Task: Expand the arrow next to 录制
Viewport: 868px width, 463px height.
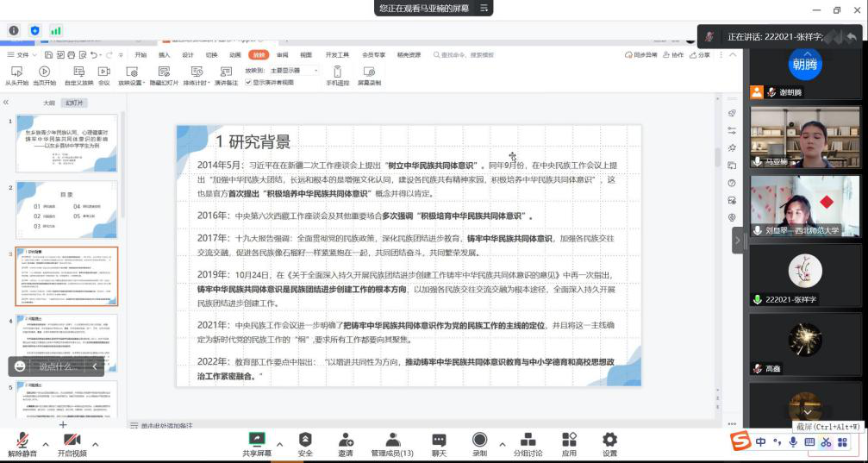Action: [x=500, y=445]
